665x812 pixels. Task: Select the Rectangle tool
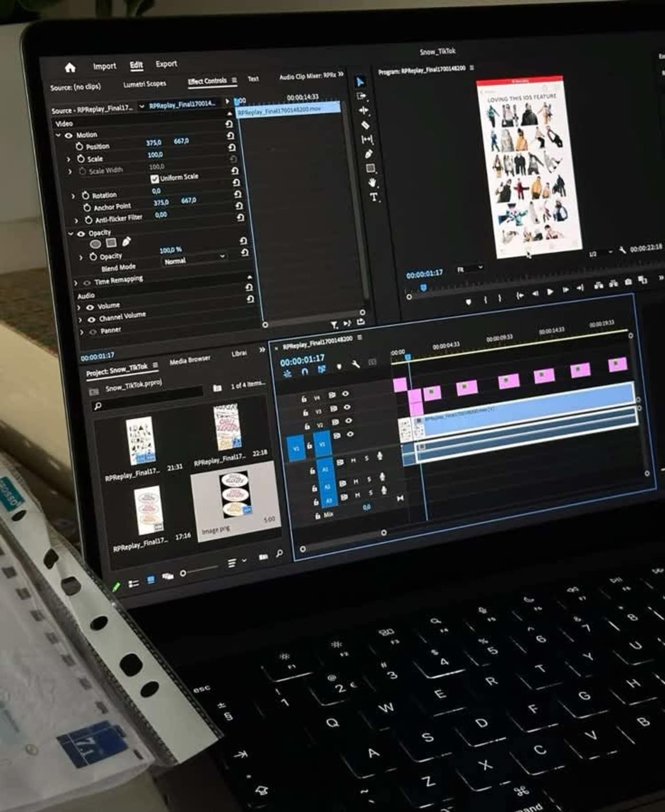(x=370, y=168)
